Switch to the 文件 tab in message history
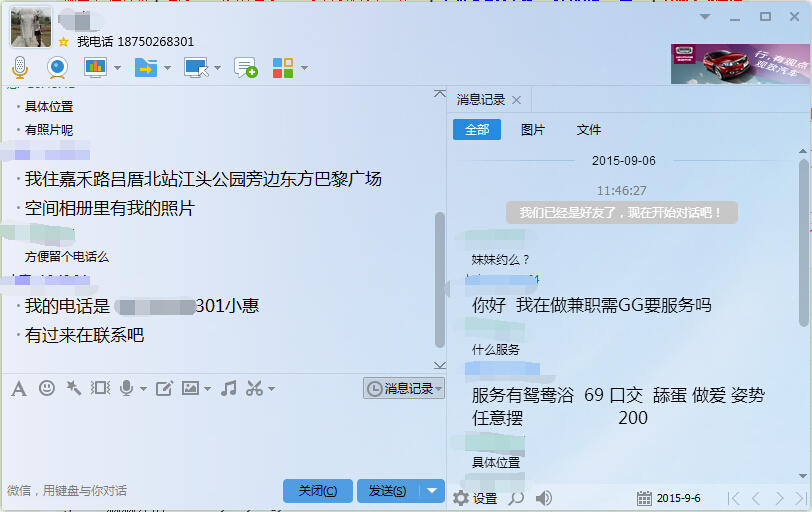This screenshot has height=512, width=812. coord(589,130)
